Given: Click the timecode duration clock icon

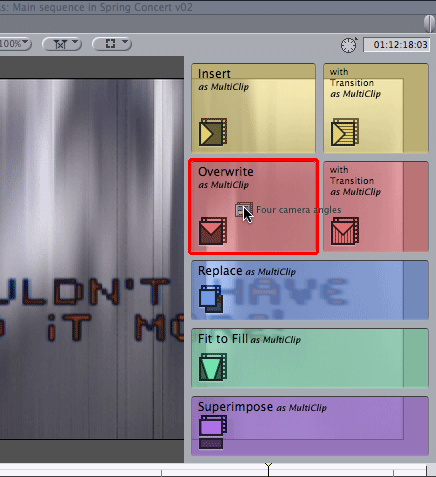Looking at the screenshot, I should [349, 45].
